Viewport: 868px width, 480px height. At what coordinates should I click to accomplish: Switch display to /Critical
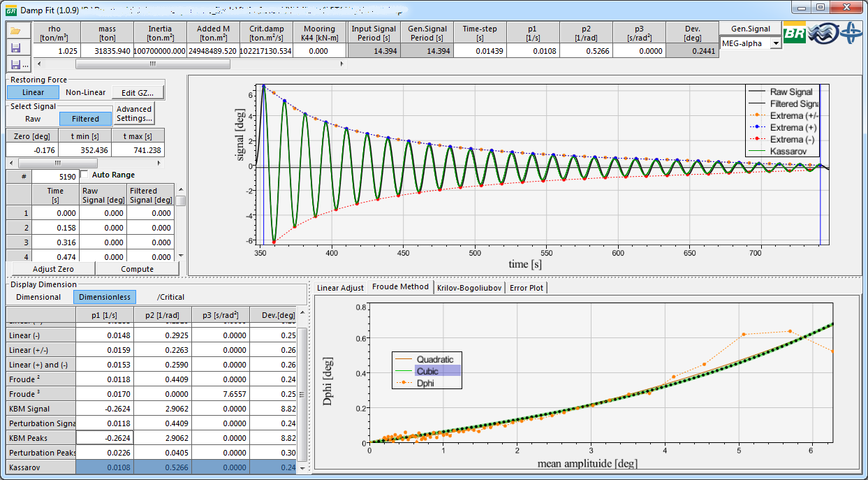pyautogui.click(x=170, y=297)
